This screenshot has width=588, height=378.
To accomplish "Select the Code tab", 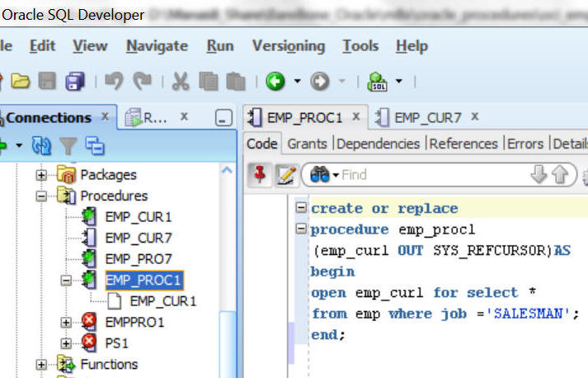I will (261, 144).
